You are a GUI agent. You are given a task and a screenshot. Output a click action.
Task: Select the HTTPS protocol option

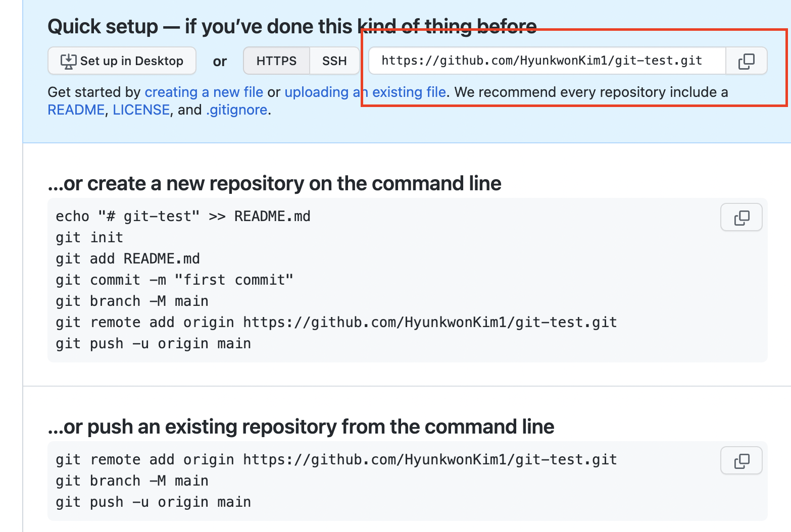pos(276,61)
